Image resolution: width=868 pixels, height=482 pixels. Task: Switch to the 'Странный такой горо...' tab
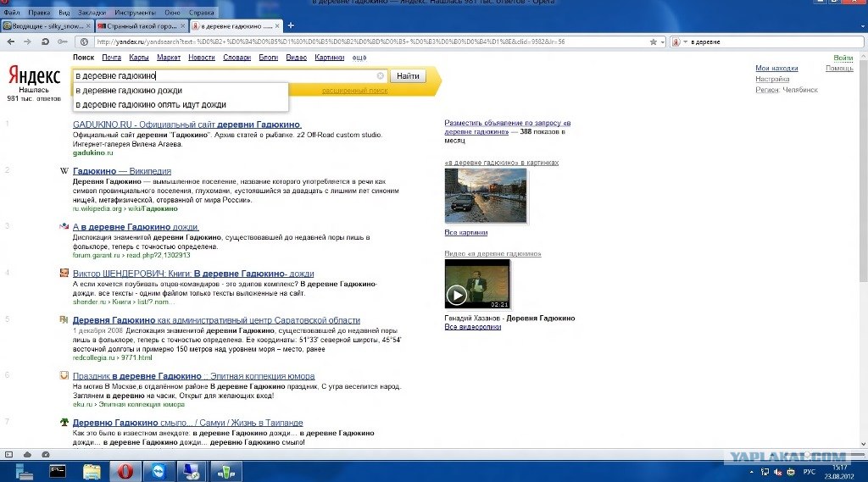pos(142,26)
